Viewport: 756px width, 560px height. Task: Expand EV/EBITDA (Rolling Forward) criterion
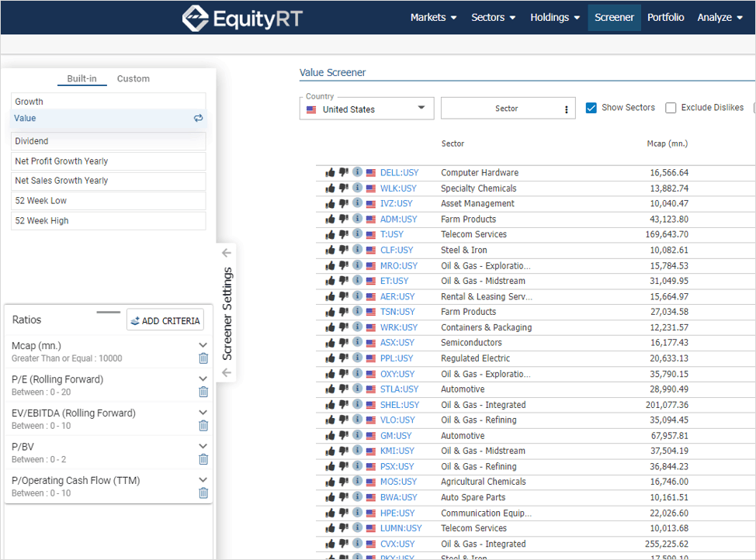[x=203, y=413]
